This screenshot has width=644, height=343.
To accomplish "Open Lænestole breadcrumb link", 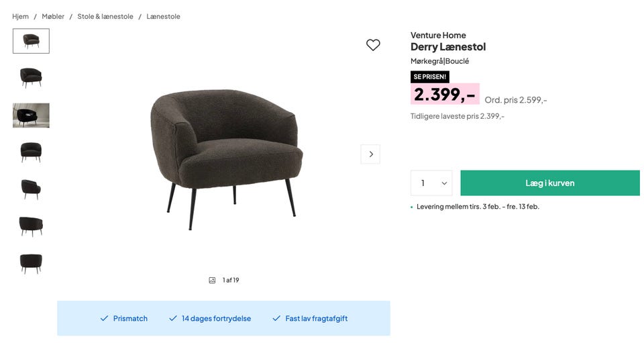I will tap(163, 16).
